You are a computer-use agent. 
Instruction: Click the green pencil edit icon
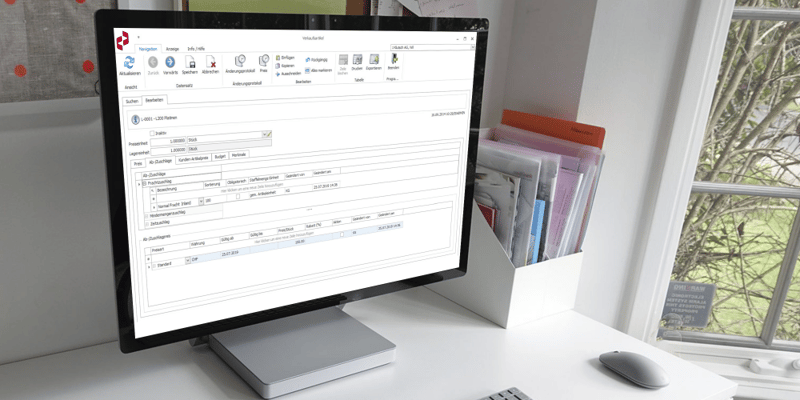(x=269, y=134)
